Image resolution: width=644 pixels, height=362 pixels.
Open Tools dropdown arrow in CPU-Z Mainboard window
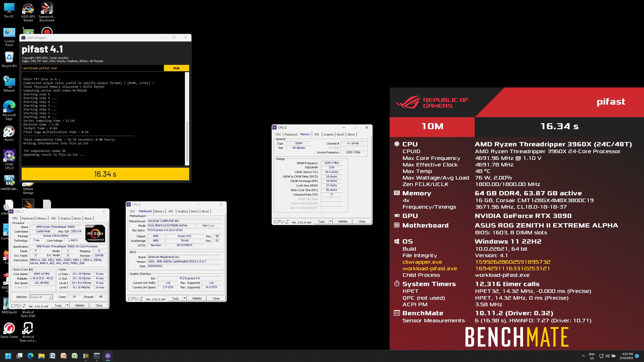coord(184,298)
